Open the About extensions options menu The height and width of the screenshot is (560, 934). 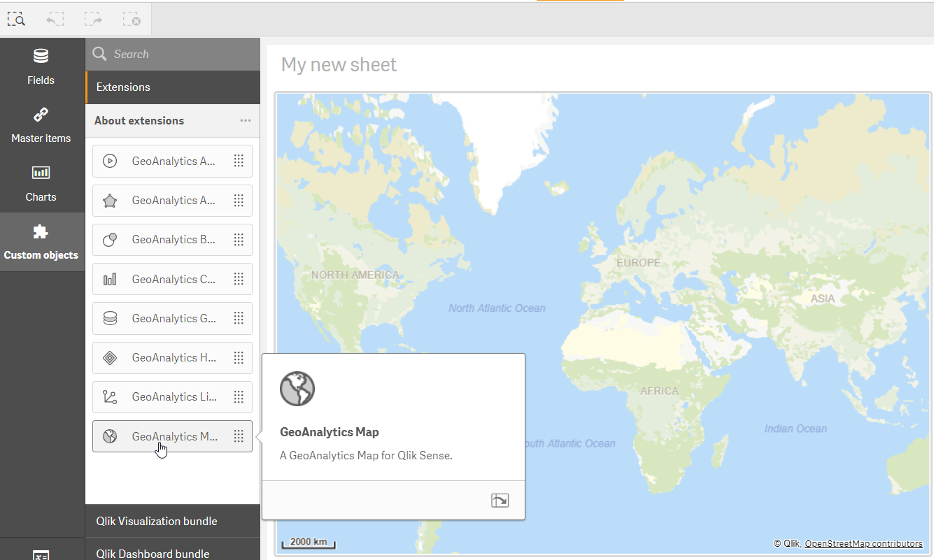(x=246, y=120)
